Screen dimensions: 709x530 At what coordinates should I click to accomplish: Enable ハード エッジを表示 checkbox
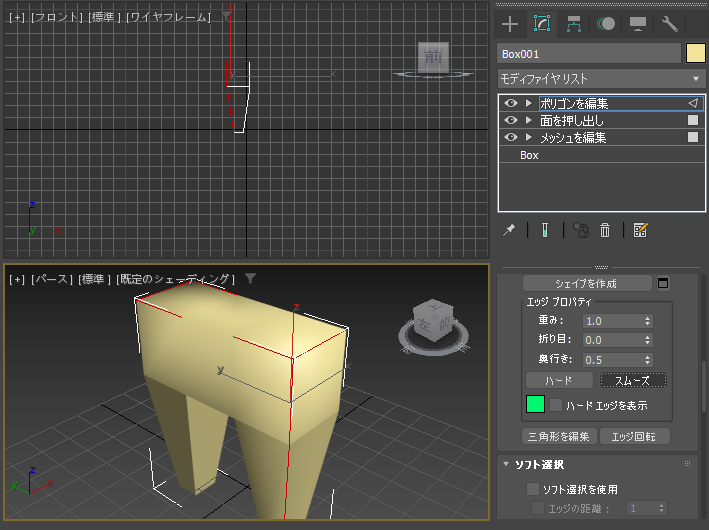pyautogui.click(x=556, y=405)
